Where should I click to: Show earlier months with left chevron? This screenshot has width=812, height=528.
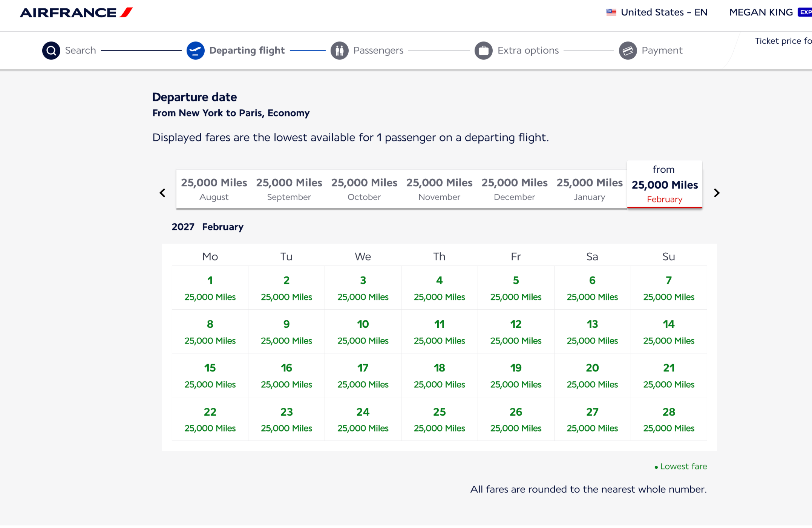point(162,193)
